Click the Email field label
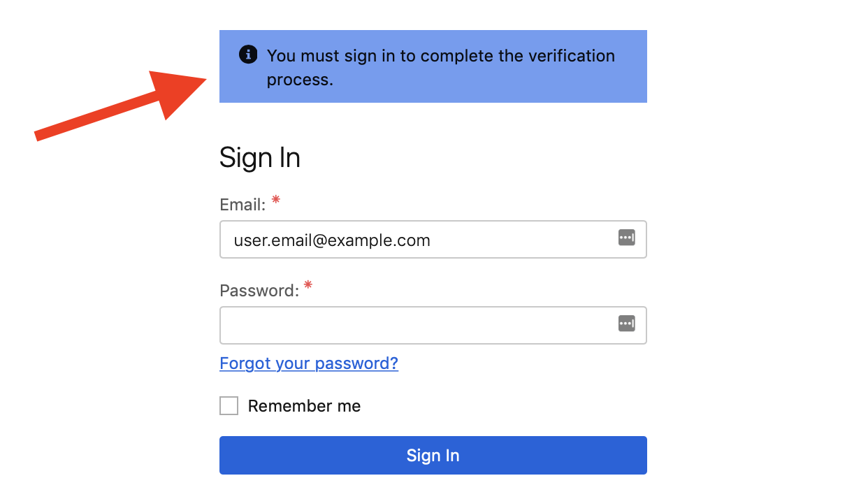The height and width of the screenshot is (499, 868). 243,205
